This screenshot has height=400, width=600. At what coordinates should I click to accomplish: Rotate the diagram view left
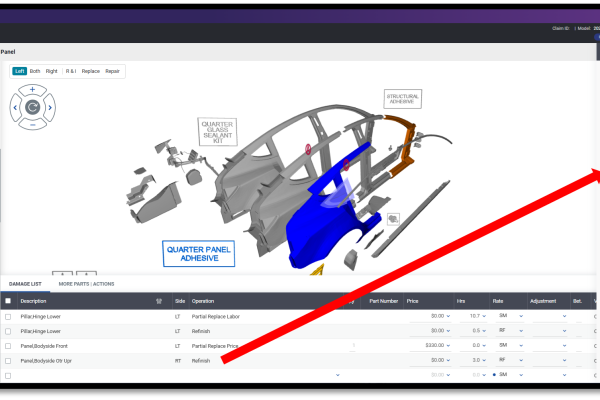pos(15,107)
